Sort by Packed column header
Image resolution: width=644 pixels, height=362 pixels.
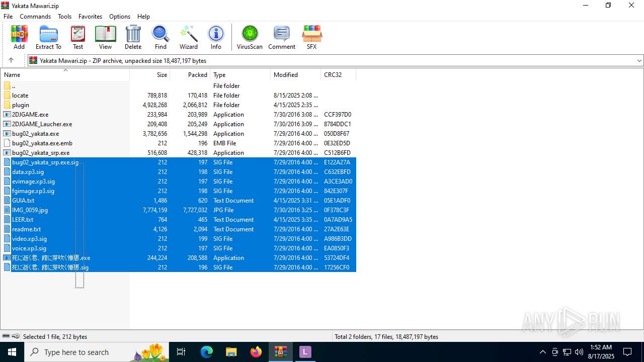(x=190, y=75)
